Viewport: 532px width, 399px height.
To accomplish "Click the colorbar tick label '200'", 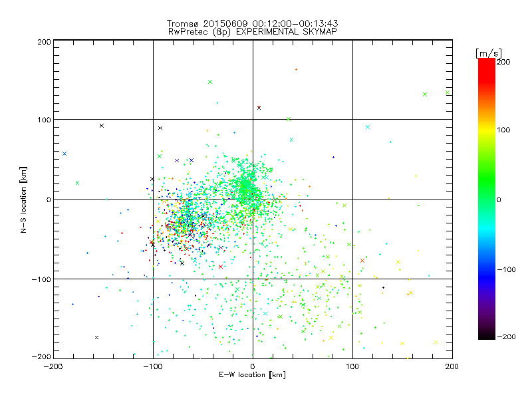I will pyautogui.click(x=503, y=62).
